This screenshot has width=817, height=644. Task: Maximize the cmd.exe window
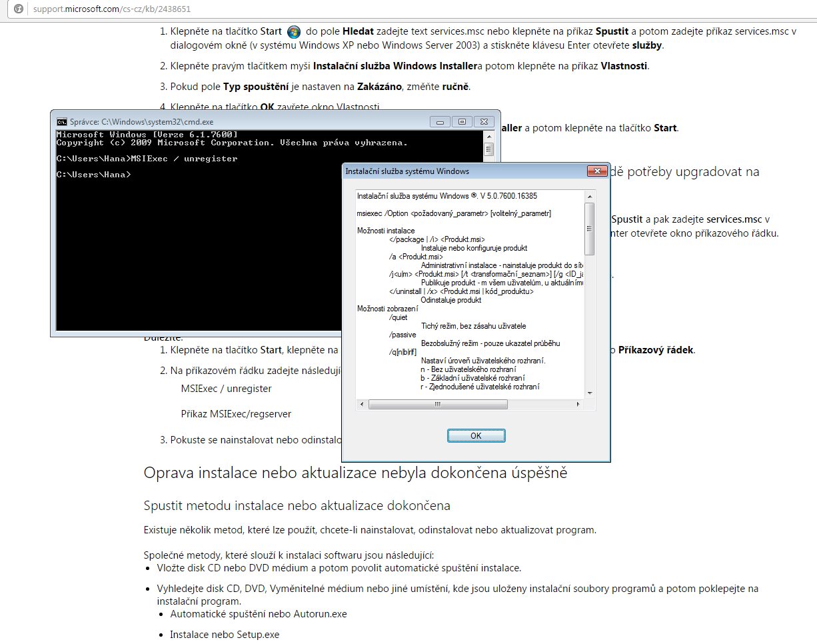(x=462, y=121)
